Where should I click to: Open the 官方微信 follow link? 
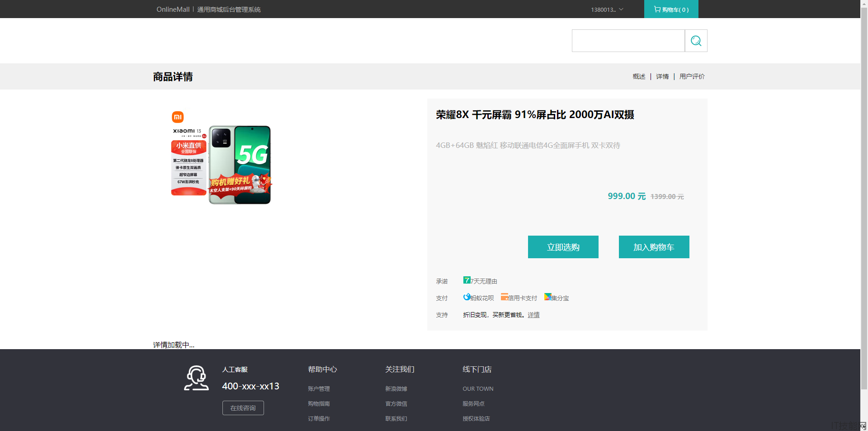(396, 404)
